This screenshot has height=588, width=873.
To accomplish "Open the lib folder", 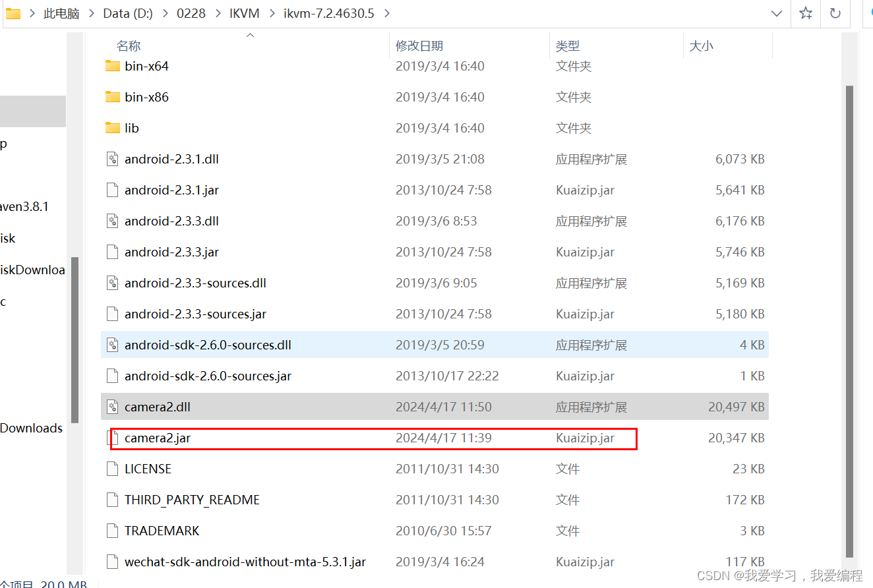I will coord(129,127).
